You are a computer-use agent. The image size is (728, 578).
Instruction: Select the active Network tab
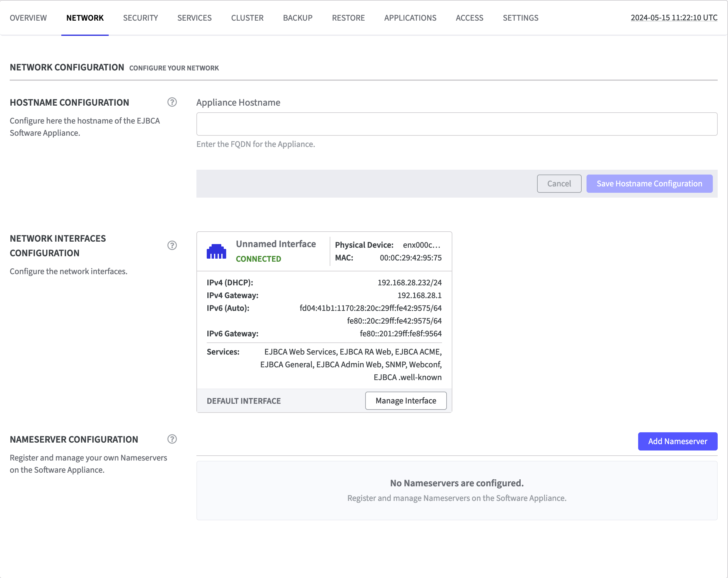pos(85,18)
